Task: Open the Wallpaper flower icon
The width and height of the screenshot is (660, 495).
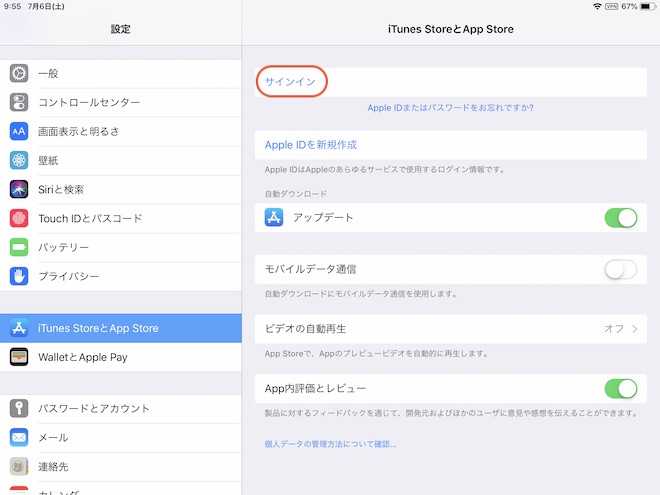Action: coord(19,160)
